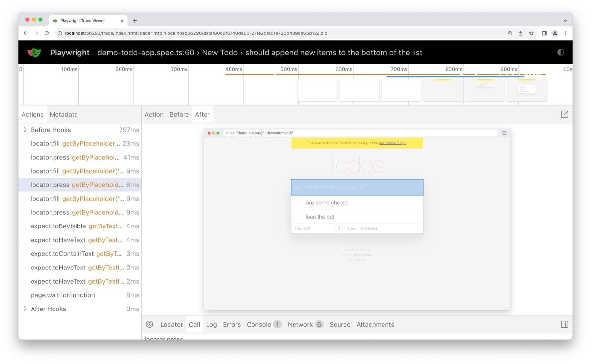Expand the After Hooks row
This screenshot has height=364, width=591.
(x=25, y=309)
